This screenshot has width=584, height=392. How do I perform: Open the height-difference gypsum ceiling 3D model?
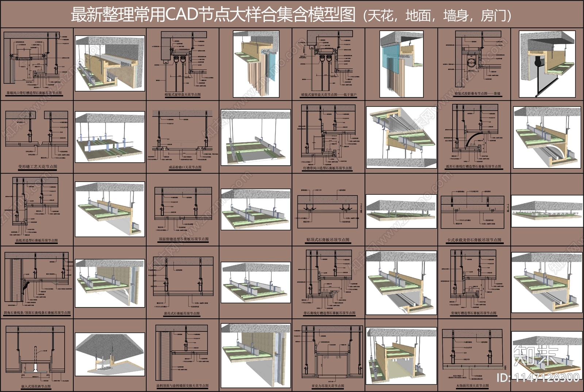click(x=109, y=209)
